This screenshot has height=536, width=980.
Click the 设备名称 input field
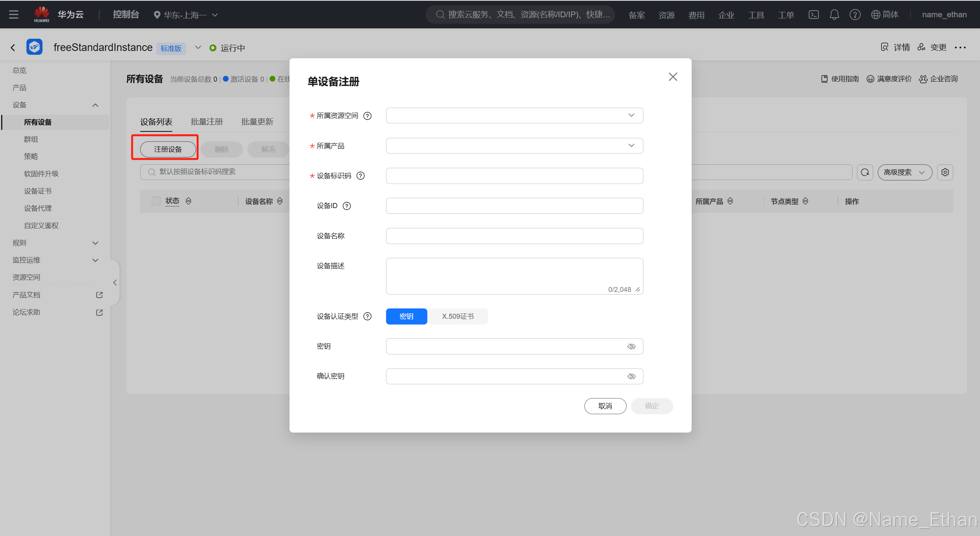[514, 236]
